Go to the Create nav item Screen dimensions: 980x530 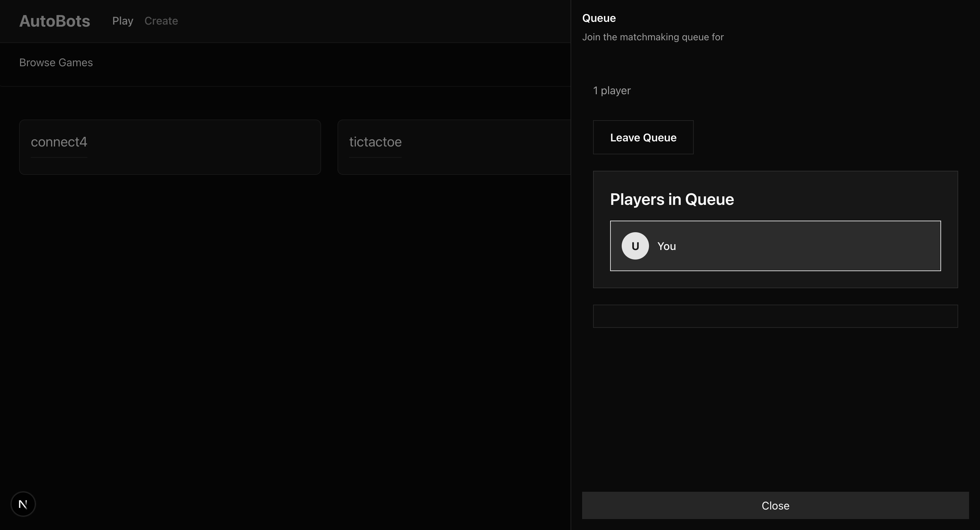pos(161,21)
